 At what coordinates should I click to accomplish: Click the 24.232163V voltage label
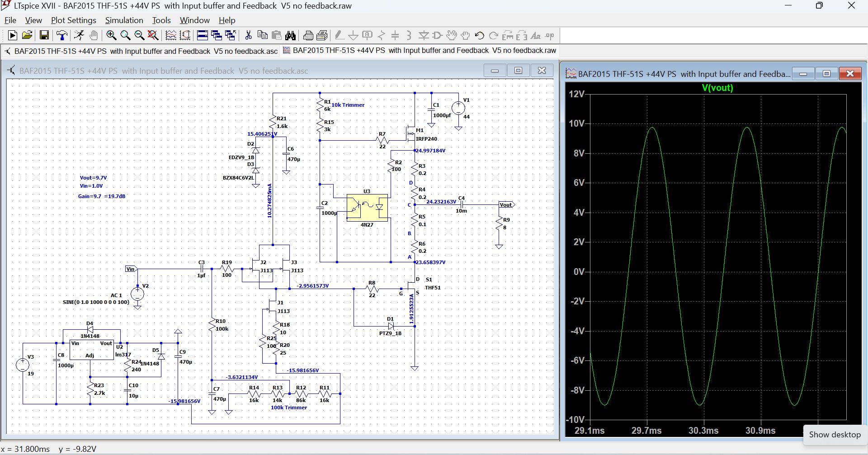(x=441, y=202)
